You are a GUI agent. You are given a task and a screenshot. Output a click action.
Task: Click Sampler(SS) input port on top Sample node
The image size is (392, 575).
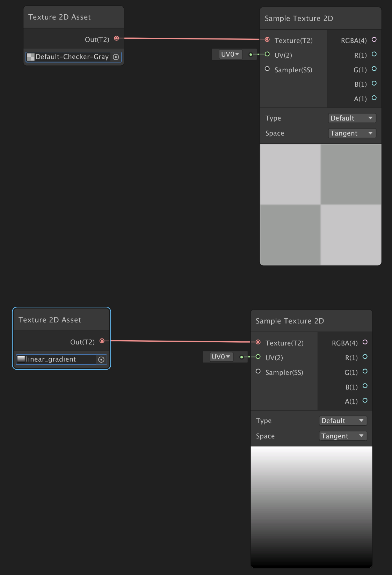point(267,69)
